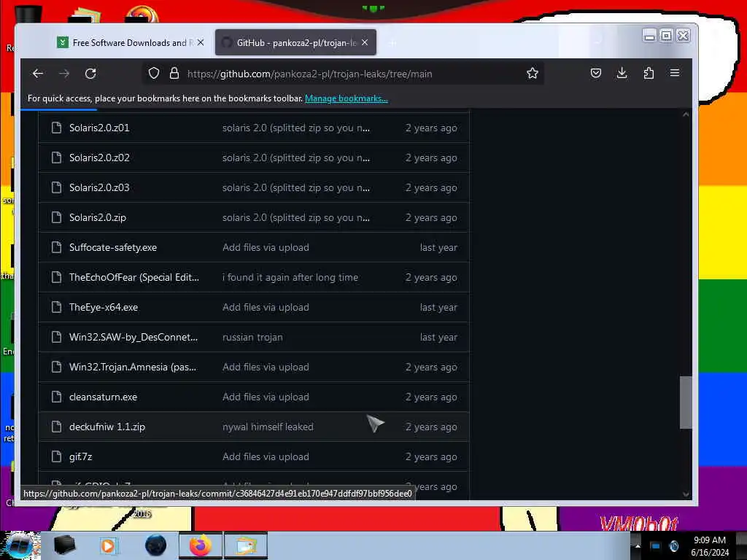Open the extensions puzzle icon

point(649,74)
